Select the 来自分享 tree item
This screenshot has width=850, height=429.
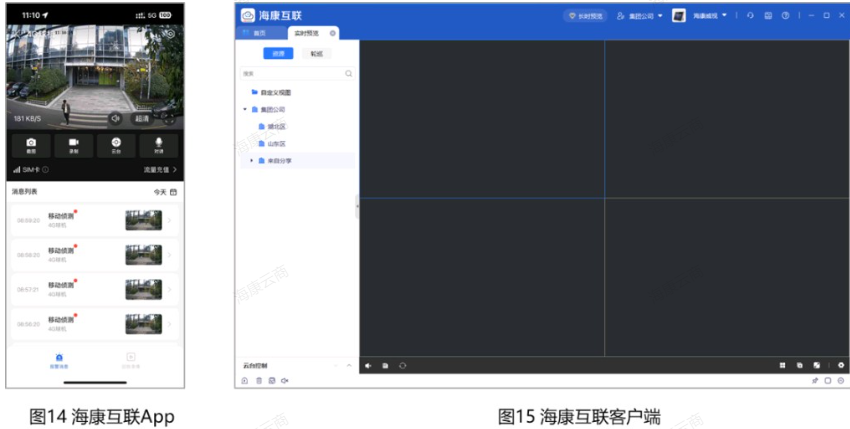click(x=275, y=161)
